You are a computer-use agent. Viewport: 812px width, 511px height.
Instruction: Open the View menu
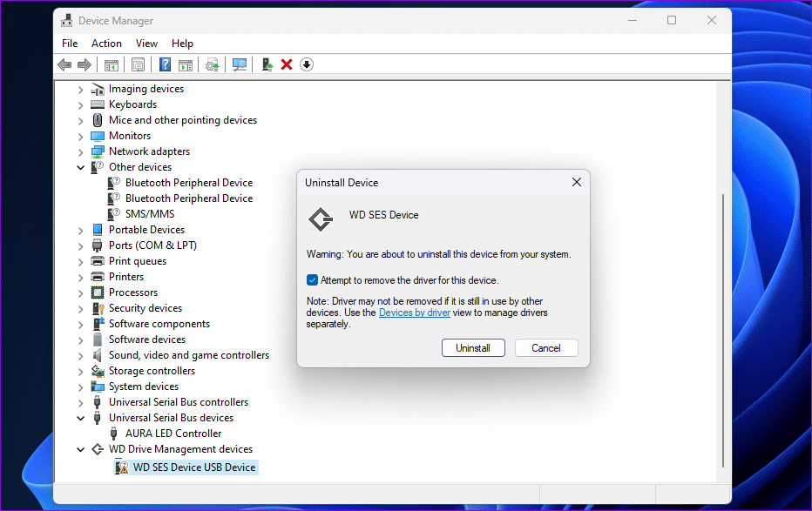(146, 44)
